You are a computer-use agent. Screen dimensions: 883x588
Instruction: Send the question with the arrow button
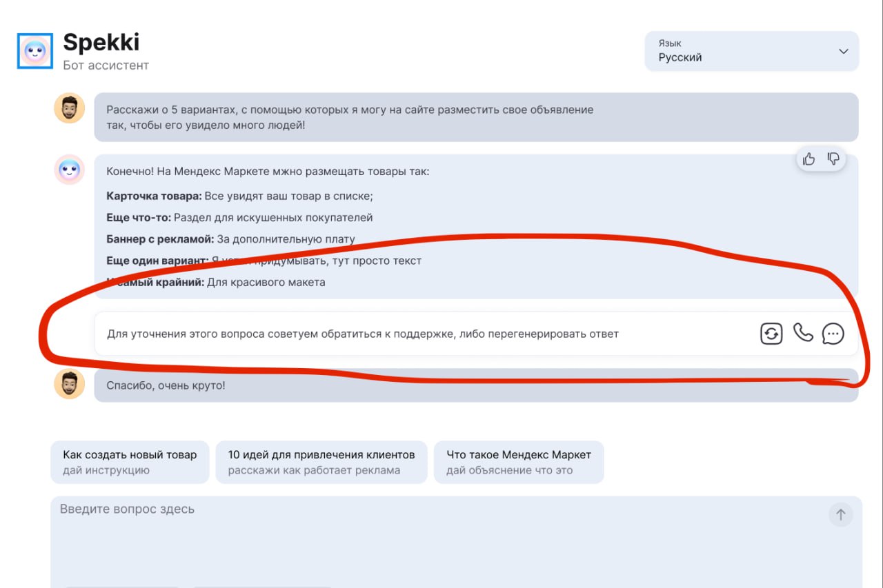(x=840, y=514)
